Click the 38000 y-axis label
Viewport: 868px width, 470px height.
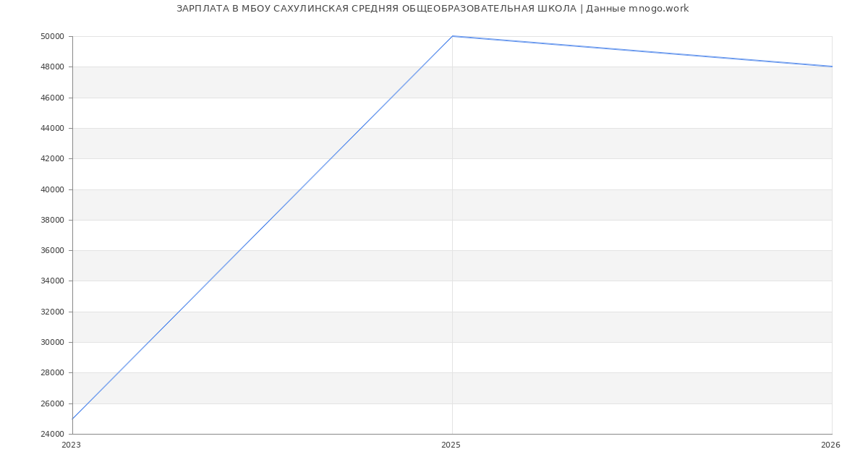pyautogui.click(x=53, y=220)
